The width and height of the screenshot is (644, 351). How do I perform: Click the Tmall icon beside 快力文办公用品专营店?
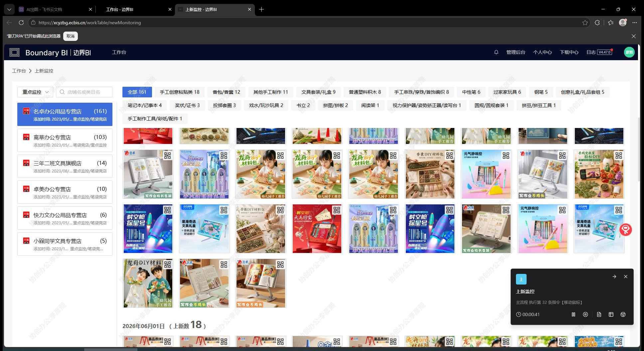coord(26,215)
